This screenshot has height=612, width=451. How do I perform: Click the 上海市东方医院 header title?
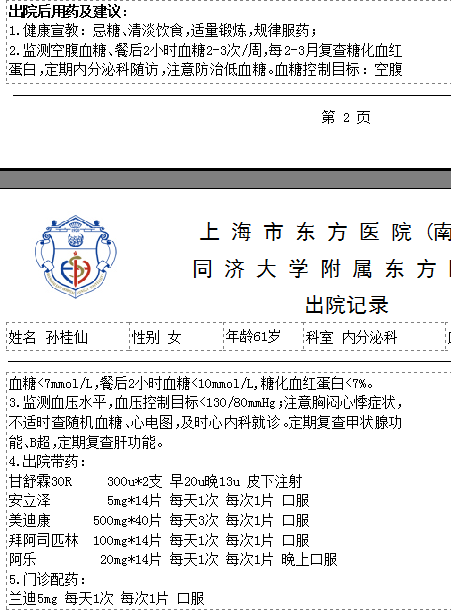pyautogui.click(x=325, y=232)
